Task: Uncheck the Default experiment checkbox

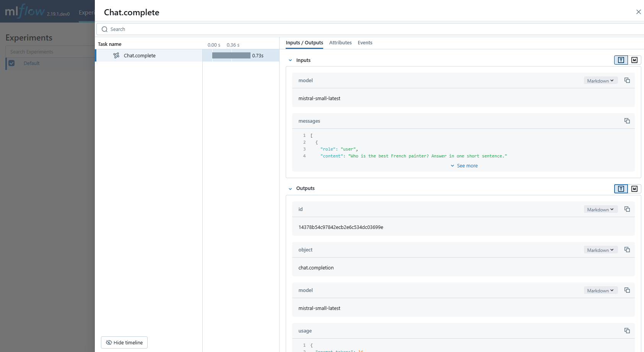Action: 11,63
